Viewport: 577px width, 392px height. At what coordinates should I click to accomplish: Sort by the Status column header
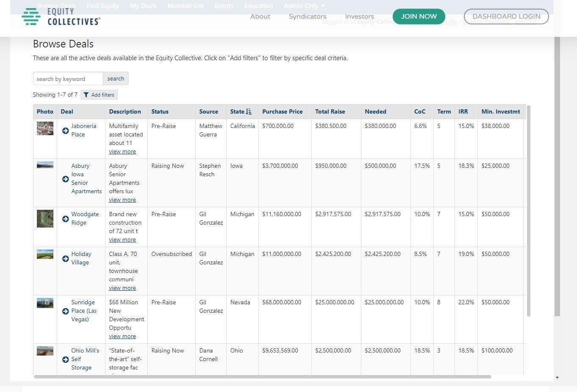pyautogui.click(x=160, y=112)
